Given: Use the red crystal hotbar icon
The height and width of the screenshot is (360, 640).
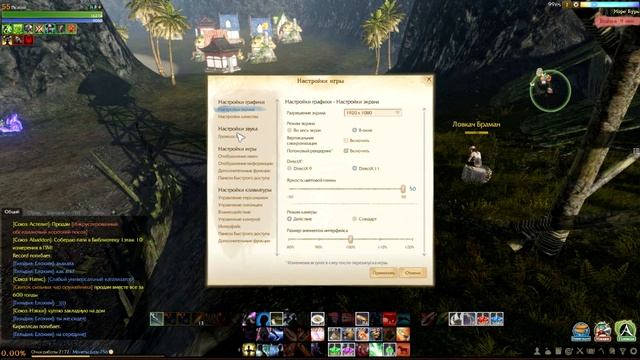Looking at the screenshot, I should pos(483,319).
